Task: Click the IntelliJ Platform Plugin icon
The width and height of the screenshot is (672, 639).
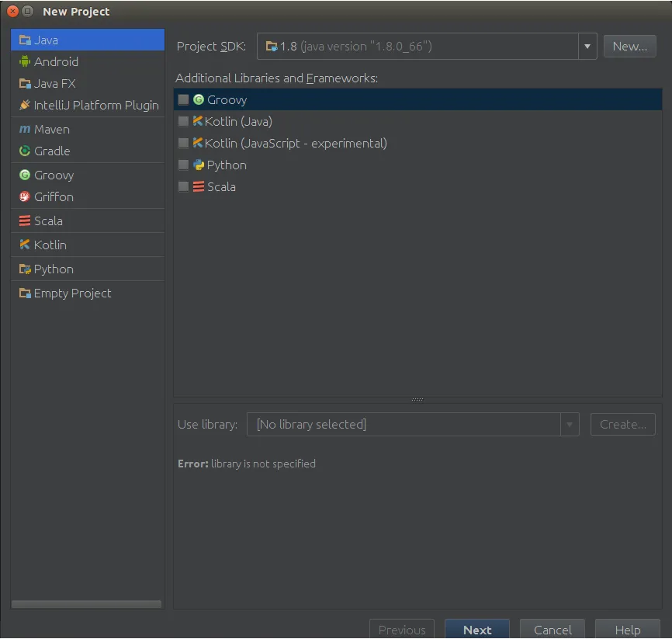Action: [25, 105]
